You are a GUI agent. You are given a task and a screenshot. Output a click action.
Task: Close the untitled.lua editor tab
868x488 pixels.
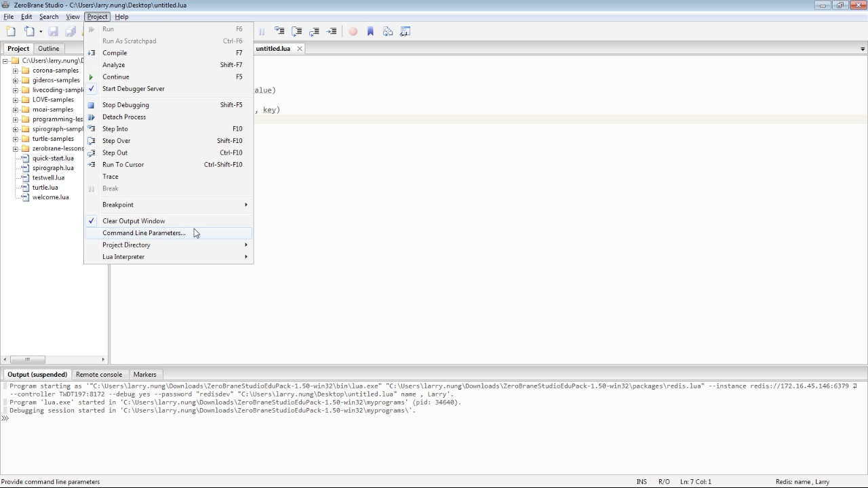tap(299, 49)
